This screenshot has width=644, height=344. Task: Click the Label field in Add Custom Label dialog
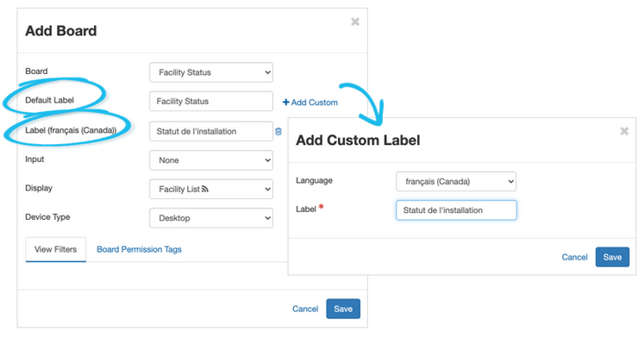point(456,210)
